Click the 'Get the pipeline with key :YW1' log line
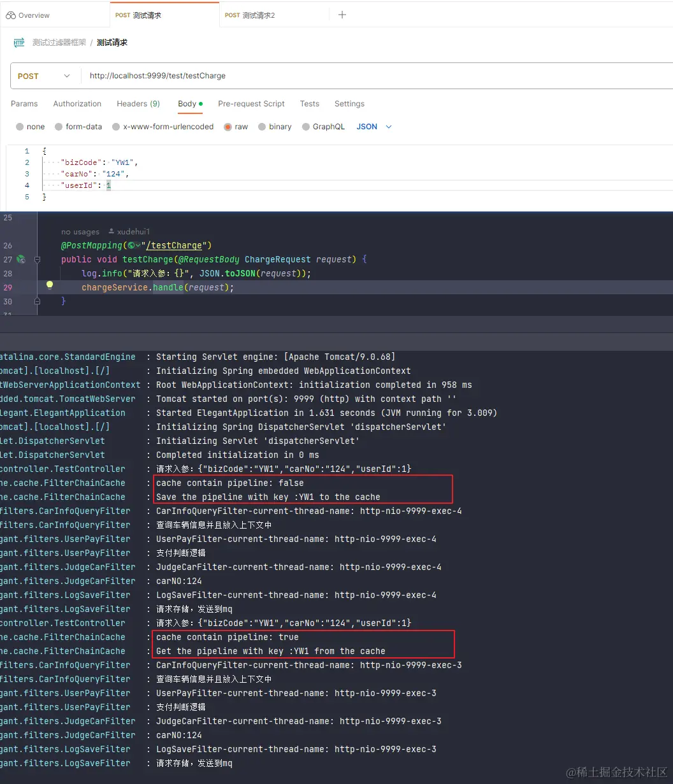673x784 pixels. tap(271, 651)
